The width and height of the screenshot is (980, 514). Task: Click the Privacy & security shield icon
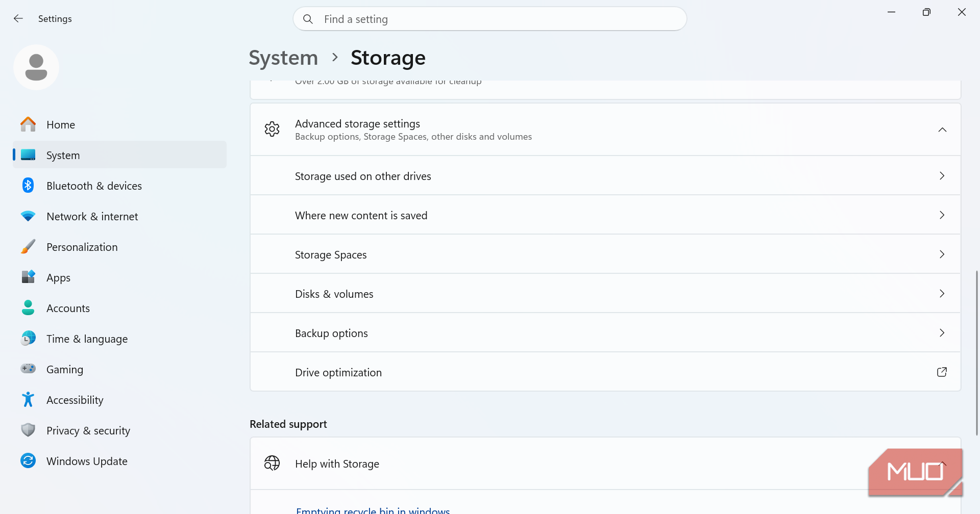coord(28,430)
